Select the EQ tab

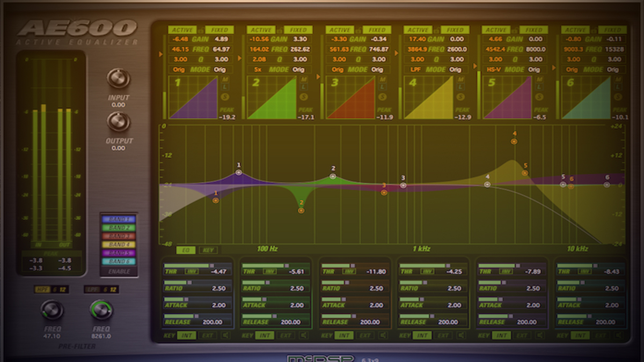[186, 250]
